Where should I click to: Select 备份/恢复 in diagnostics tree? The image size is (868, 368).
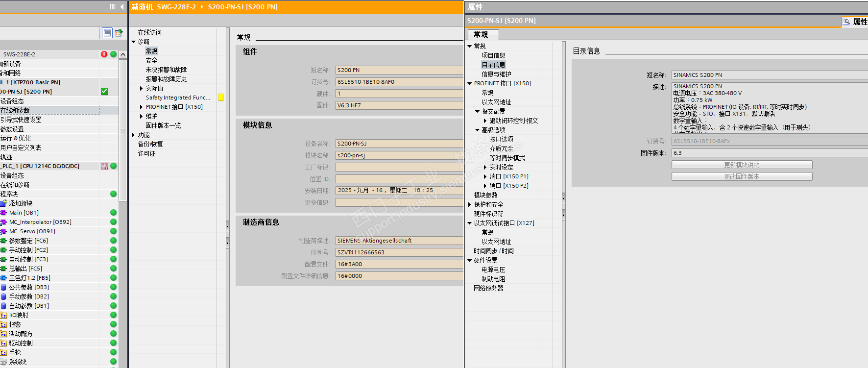150,144
